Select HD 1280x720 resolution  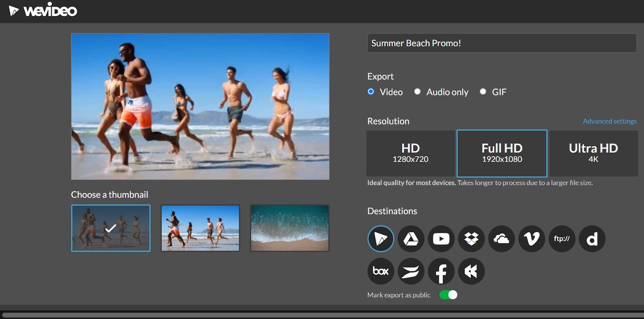click(x=411, y=153)
